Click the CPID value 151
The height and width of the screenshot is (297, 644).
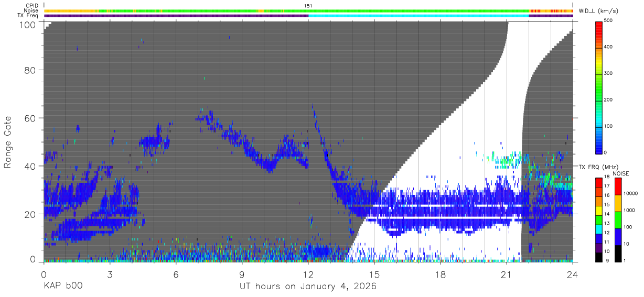coord(308,6)
